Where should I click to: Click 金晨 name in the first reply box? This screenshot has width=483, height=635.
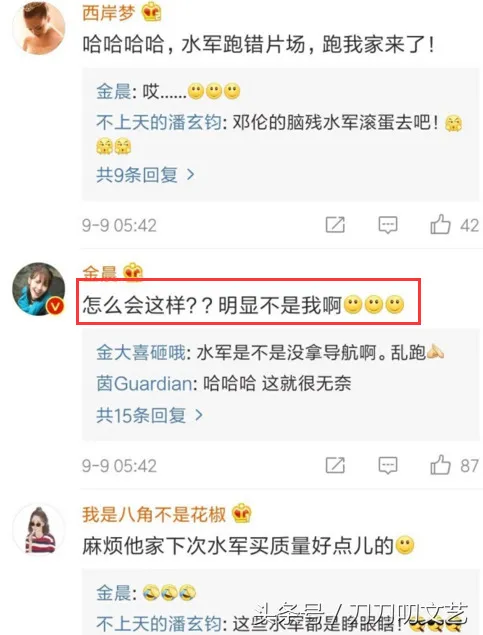click(113, 92)
